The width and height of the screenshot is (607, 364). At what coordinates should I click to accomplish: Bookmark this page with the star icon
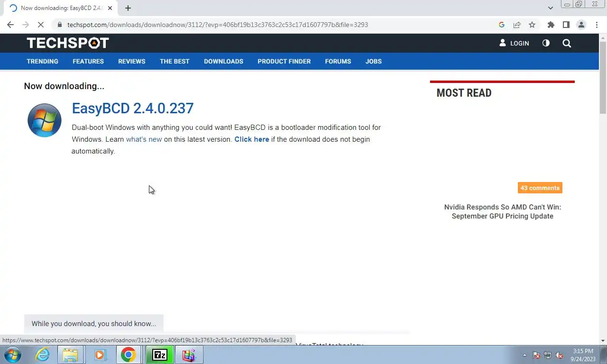click(x=532, y=25)
